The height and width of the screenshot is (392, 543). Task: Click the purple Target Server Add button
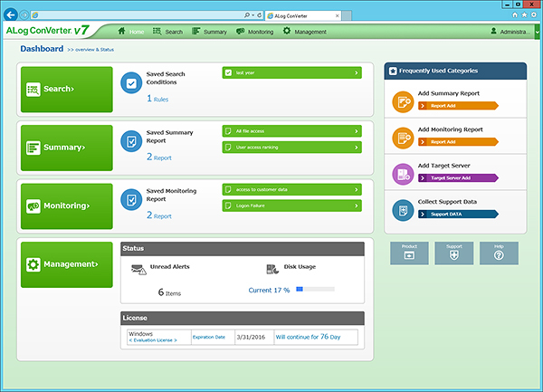coord(458,178)
